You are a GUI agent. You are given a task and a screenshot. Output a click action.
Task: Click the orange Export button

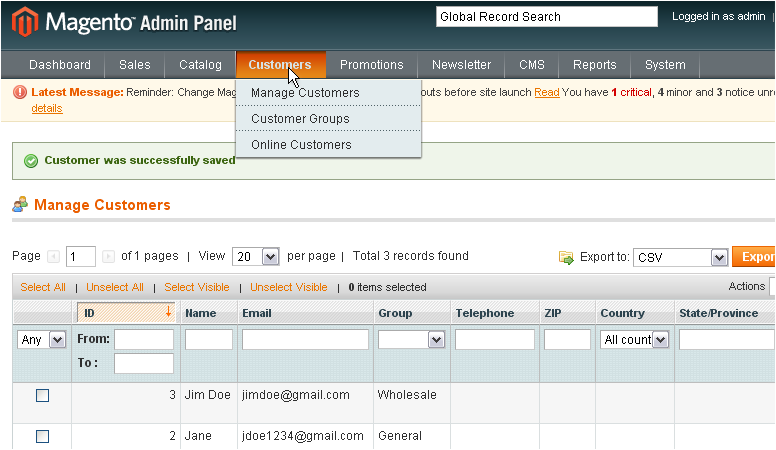tap(754, 257)
